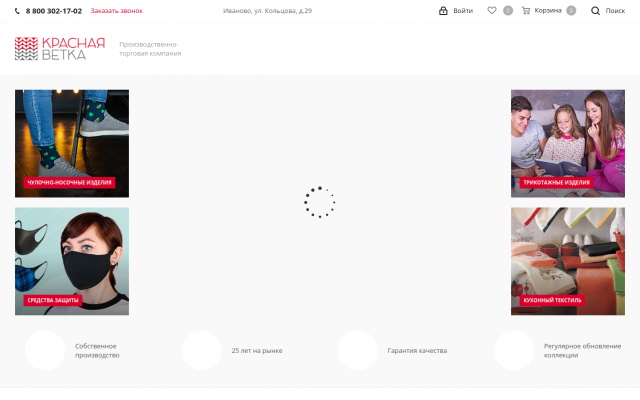
Task: Click the Чулочно-носочные изделия label
Action: pyautogui.click(x=69, y=182)
